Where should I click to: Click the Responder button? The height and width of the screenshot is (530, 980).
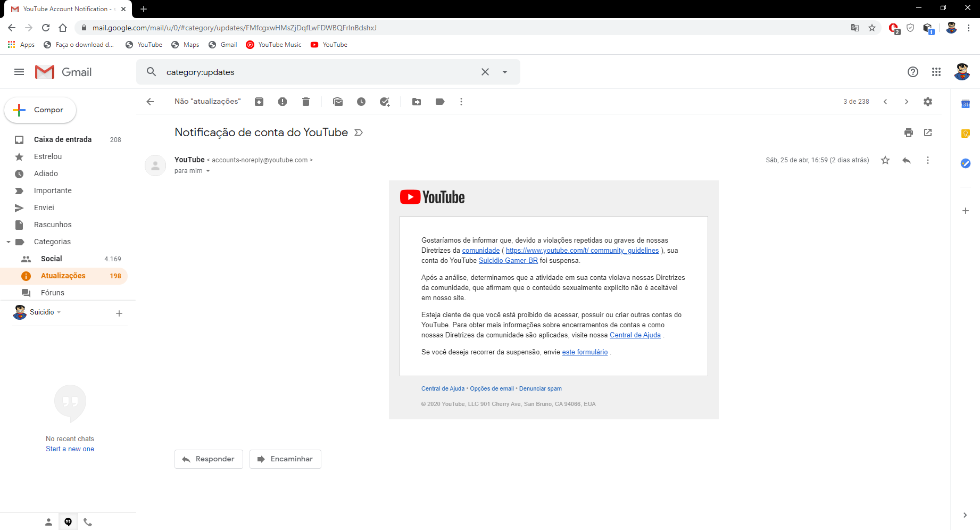209,459
